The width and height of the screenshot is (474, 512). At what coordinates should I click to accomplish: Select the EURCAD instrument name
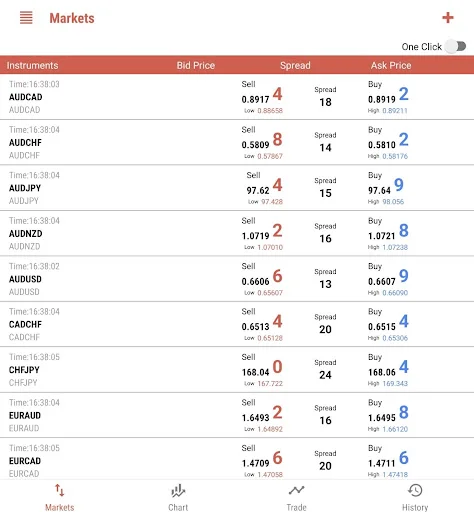coord(25,461)
